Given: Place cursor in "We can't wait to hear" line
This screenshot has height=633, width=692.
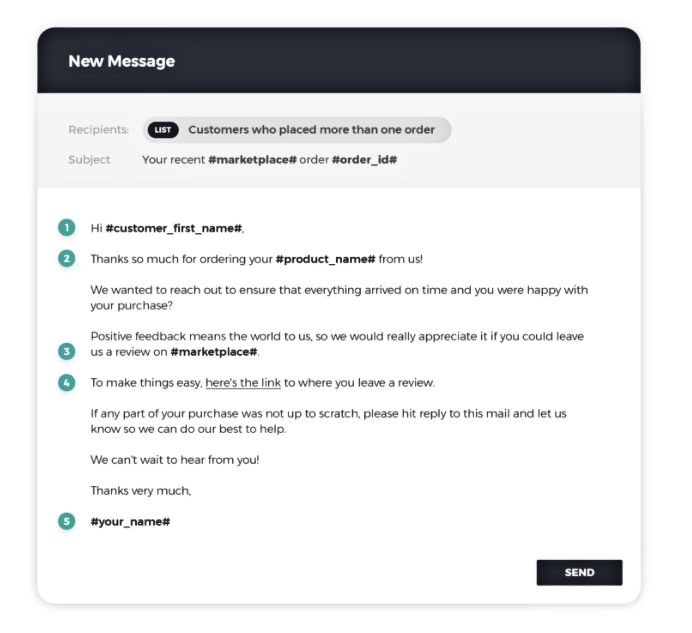Looking at the screenshot, I should [175, 460].
